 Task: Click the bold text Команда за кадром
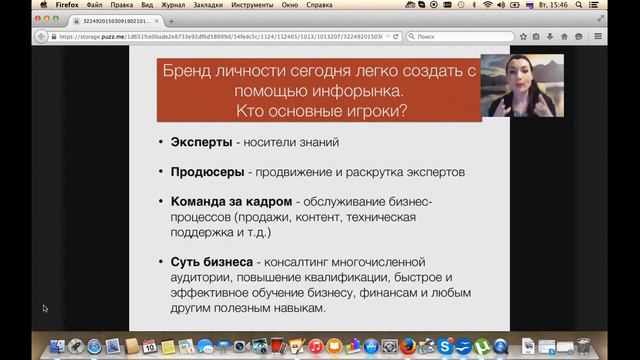coord(231,201)
